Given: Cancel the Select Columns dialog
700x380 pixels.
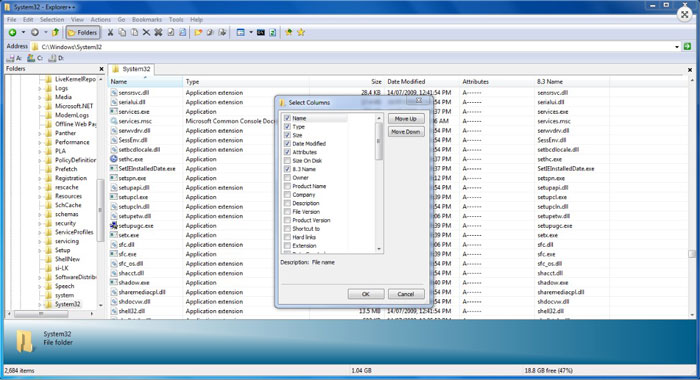Looking at the screenshot, I should (x=406, y=294).
